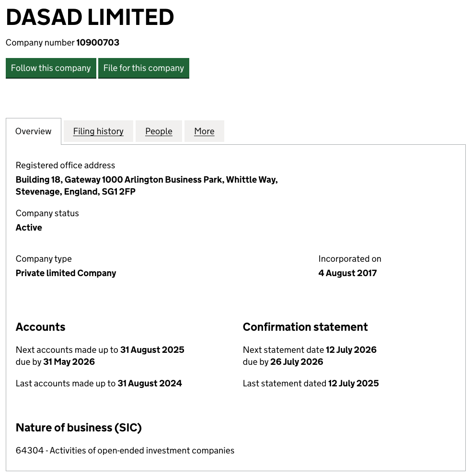Click the last statement date 12 July 2025

(x=354, y=383)
